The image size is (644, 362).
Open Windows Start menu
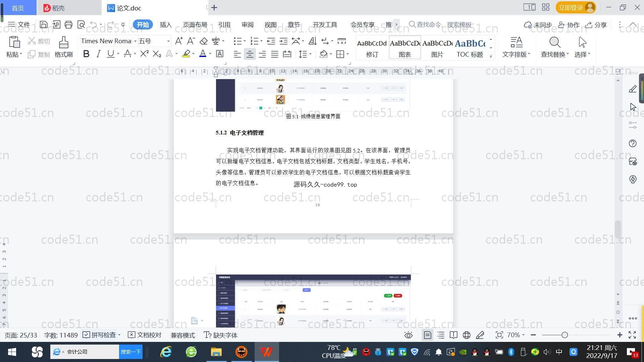(12, 352)
